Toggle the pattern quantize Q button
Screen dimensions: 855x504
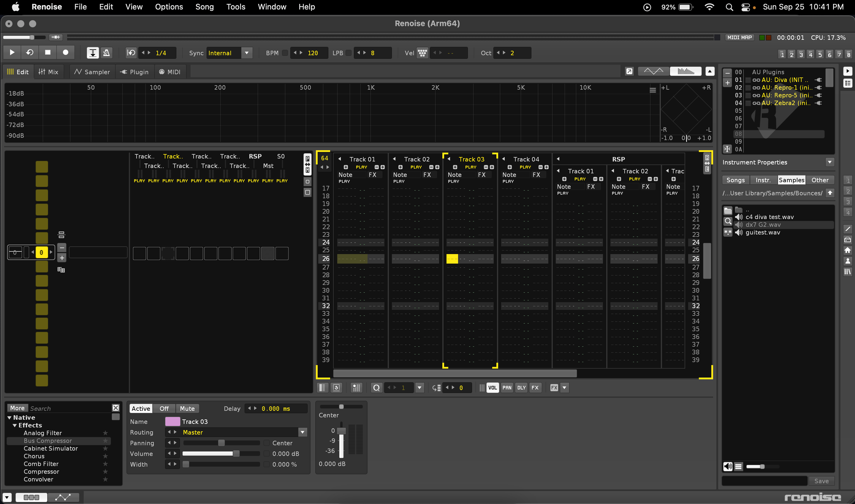click(376, 388)
